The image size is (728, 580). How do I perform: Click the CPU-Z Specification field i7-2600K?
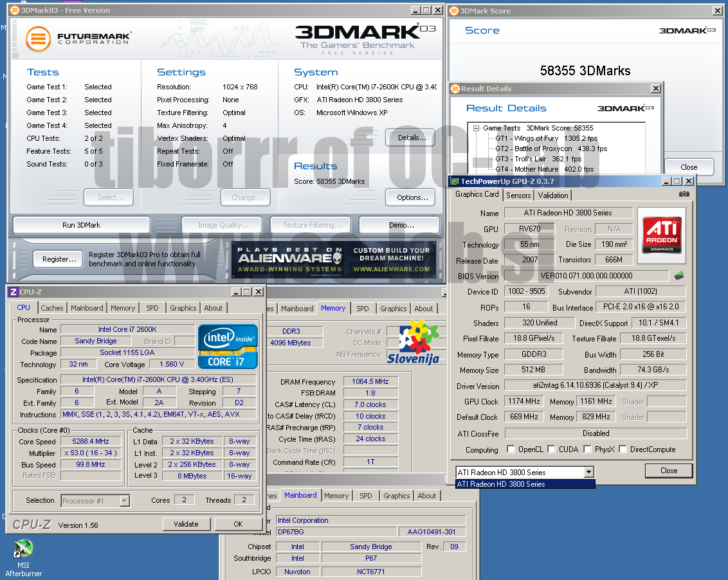158,379
